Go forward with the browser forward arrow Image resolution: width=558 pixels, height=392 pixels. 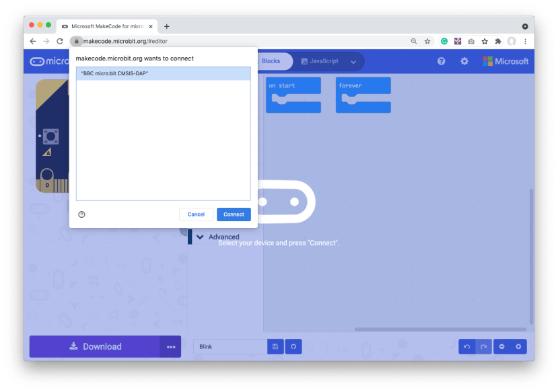(46, 41)
